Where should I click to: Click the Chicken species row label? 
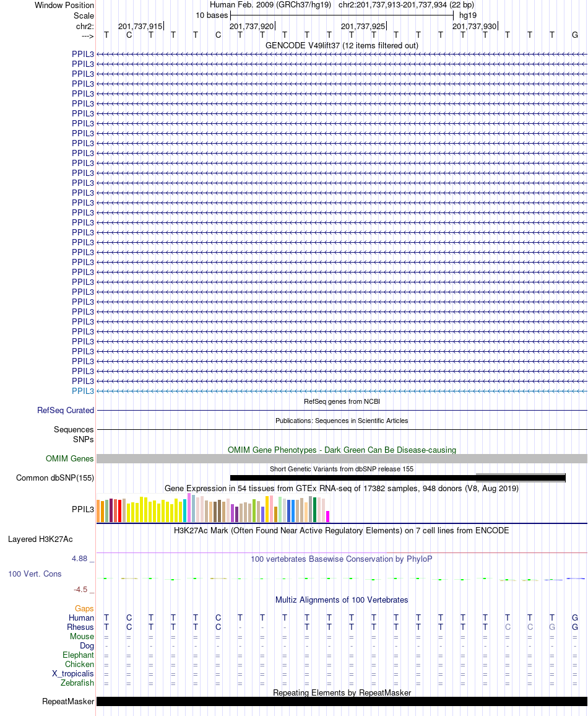(79, 665)
